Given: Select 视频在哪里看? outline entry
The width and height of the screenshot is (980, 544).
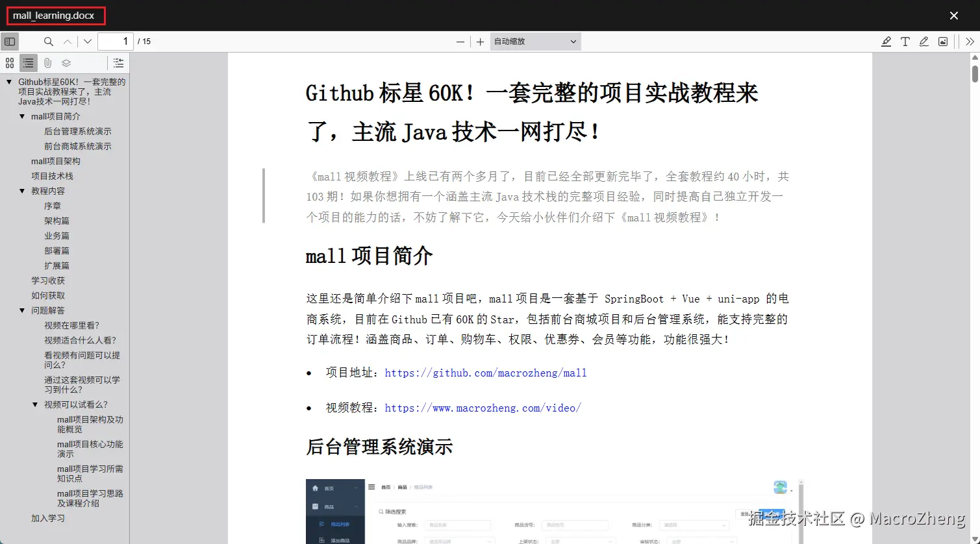Looking at the screenshot, I should coord(71,326).
